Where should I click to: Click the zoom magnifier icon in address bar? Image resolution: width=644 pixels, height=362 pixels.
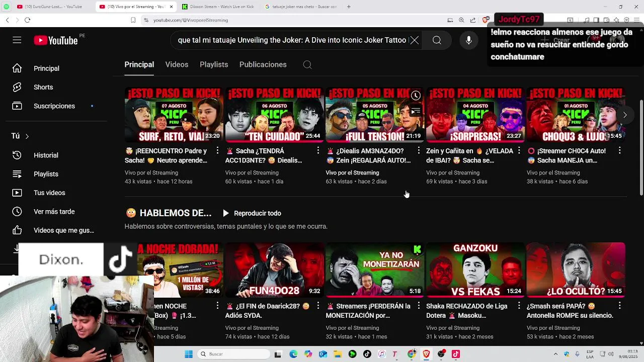click(461, 20)
